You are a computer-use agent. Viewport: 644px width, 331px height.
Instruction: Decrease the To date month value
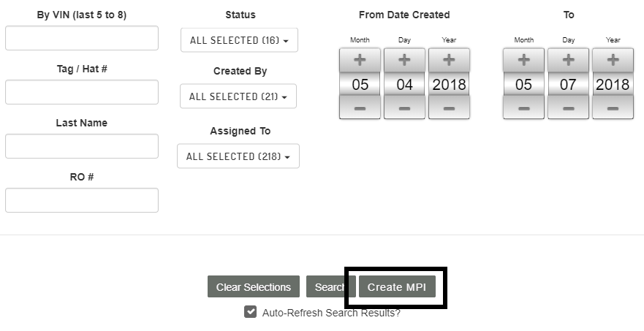click(x=523, y=108)
